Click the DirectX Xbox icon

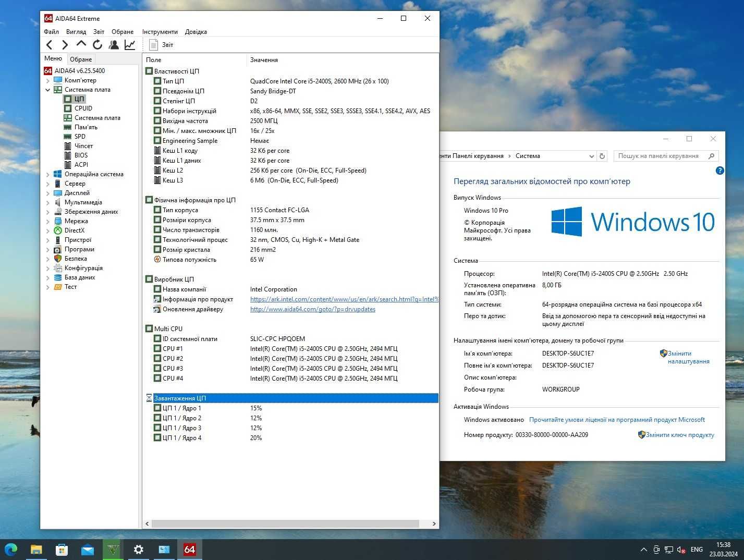pyautogui.click(x=58, y=230)
